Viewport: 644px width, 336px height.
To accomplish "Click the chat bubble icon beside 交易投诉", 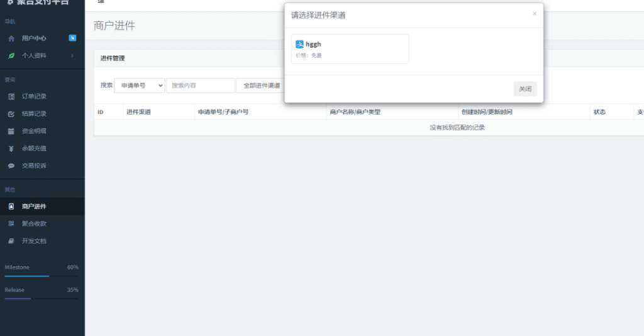I will point(11,165).
